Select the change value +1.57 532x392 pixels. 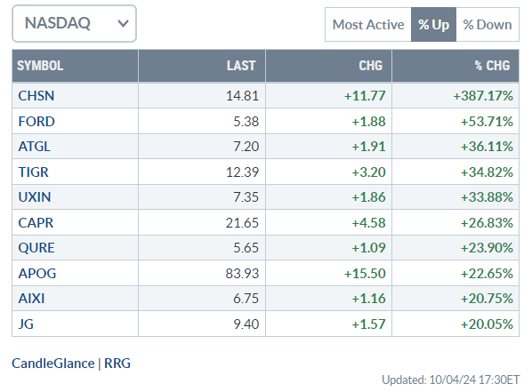368,324
